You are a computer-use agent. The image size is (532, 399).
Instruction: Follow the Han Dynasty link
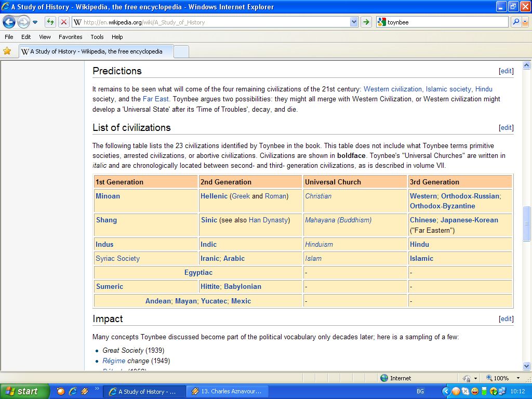[x=268, y=220]
